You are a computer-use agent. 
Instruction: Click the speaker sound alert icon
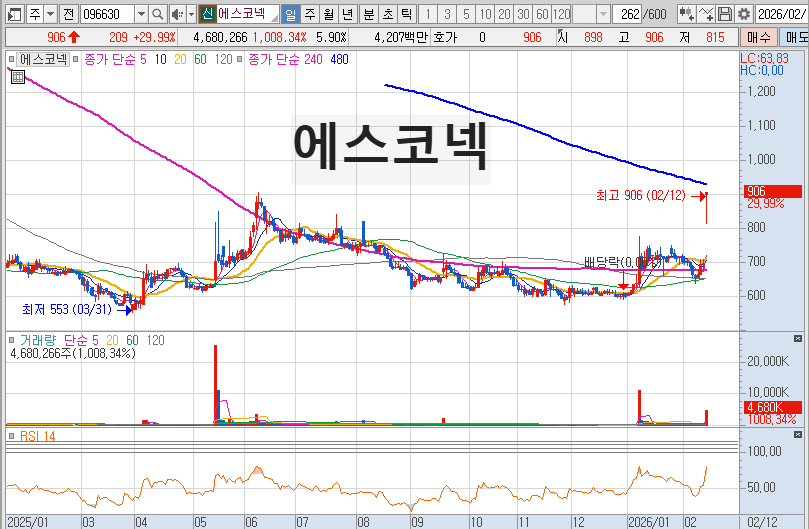[177, 14]
